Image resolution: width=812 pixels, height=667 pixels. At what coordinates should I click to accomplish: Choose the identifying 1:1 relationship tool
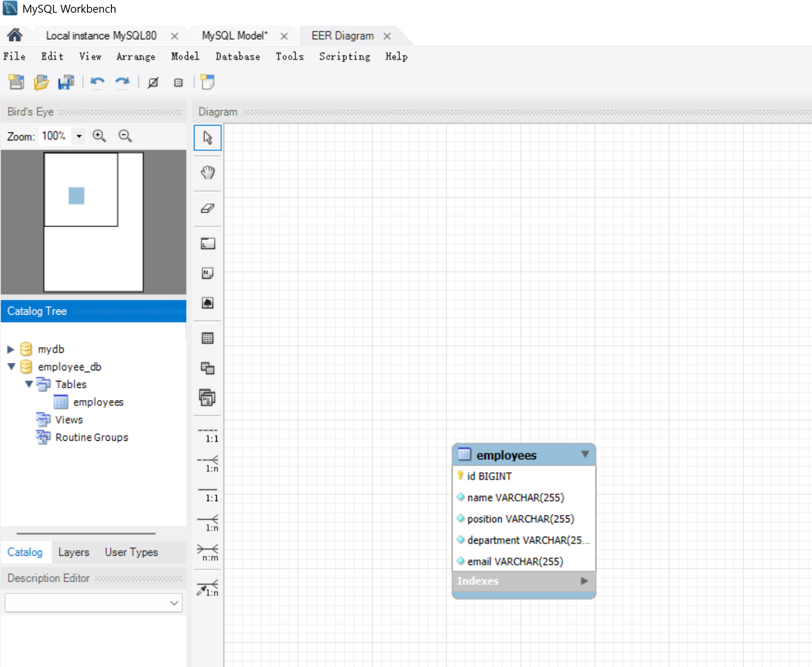click(208, 494)
